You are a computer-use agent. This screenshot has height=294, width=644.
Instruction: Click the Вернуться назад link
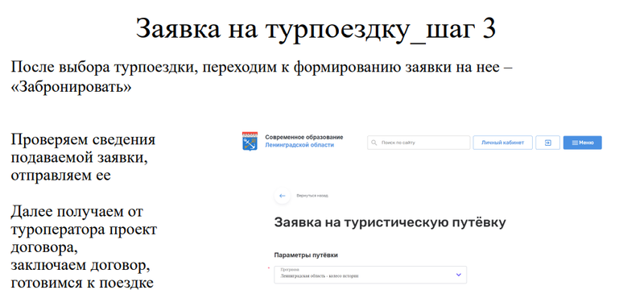[312, 196]
